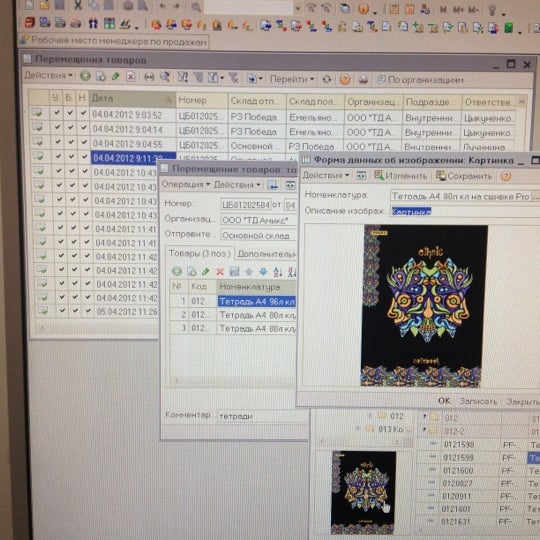Click the notebook thumbnail preview at bottom

(364, 492)
